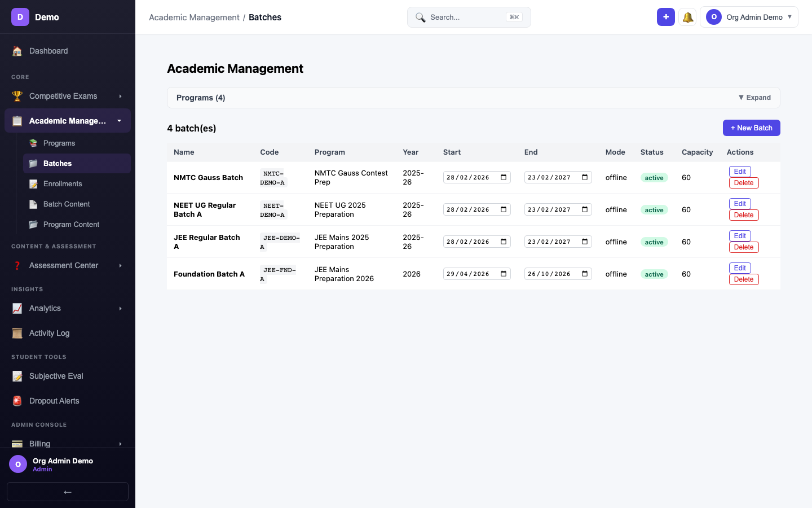Click the active status badge for NMTC Gauss
This screenshot has width=812, height=508.
[x=654, y=178]
